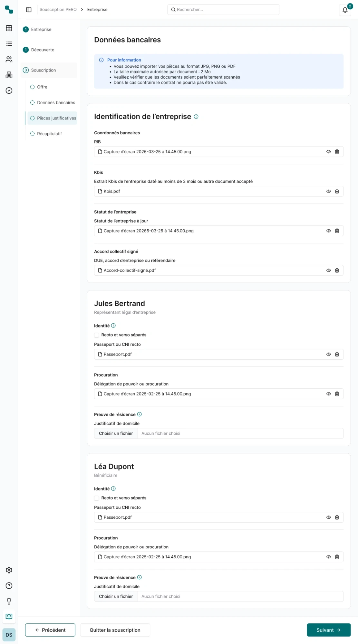Open the users icon in sidebar
The height and width of the screenshot is (644, 358).
tap(9, 59)
